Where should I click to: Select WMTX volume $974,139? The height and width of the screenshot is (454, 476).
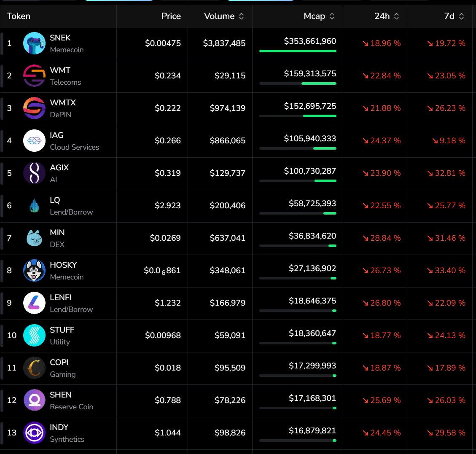coord(227,108)
